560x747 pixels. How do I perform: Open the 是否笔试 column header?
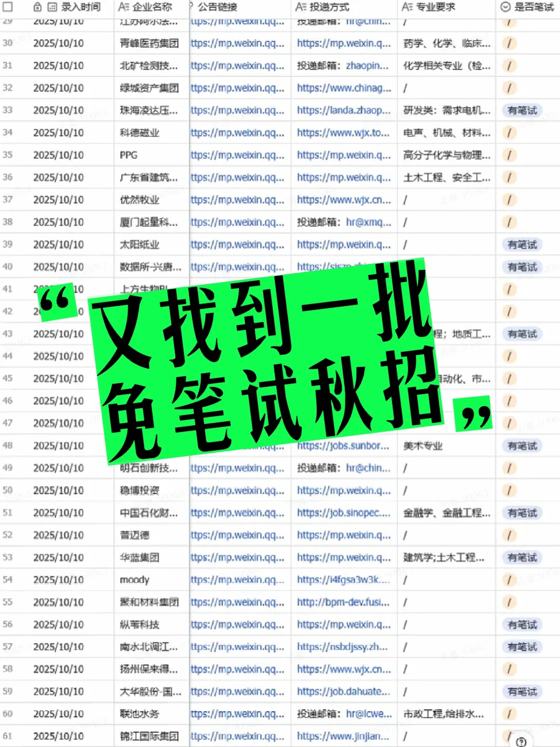534,7
